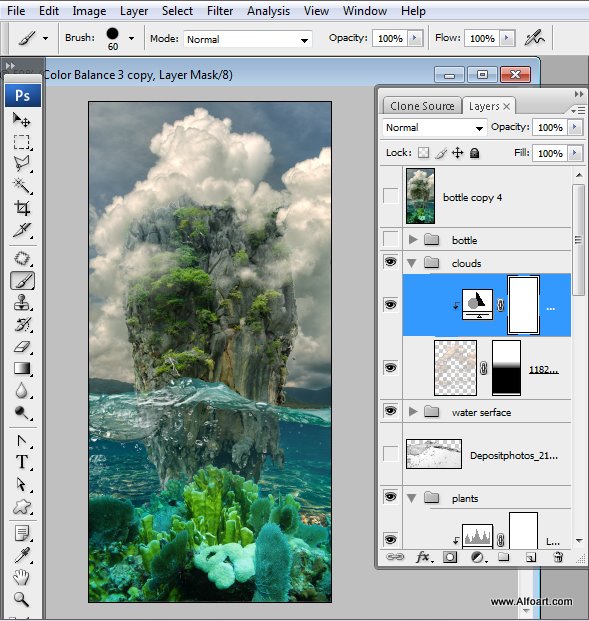Switch to the Clone Source tab
The image size is (589, 621).
pyautogui.click(x=422, y=106)
